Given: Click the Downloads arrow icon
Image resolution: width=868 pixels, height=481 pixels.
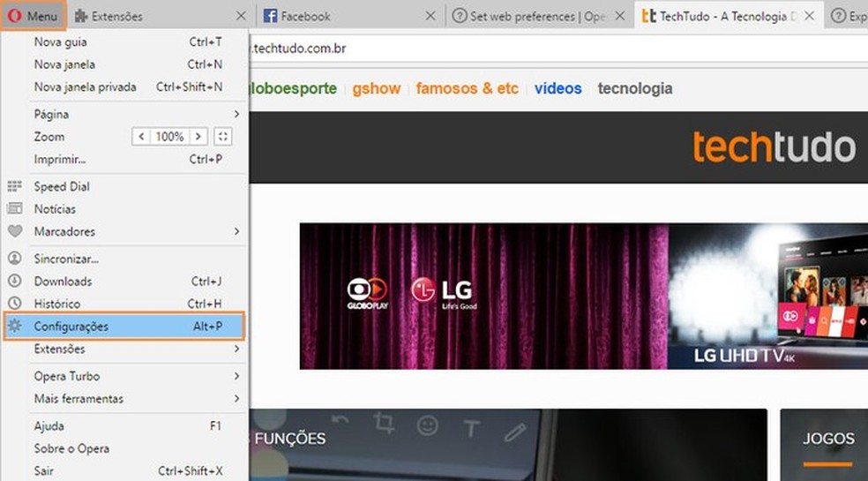Looking at the screenshot, I should [x=15, y=281].
